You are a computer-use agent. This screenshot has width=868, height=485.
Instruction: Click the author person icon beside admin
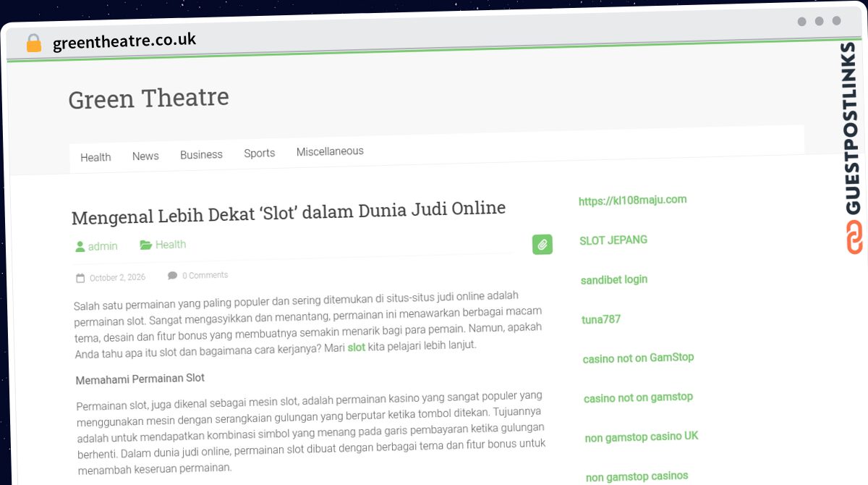coord(80,247)
